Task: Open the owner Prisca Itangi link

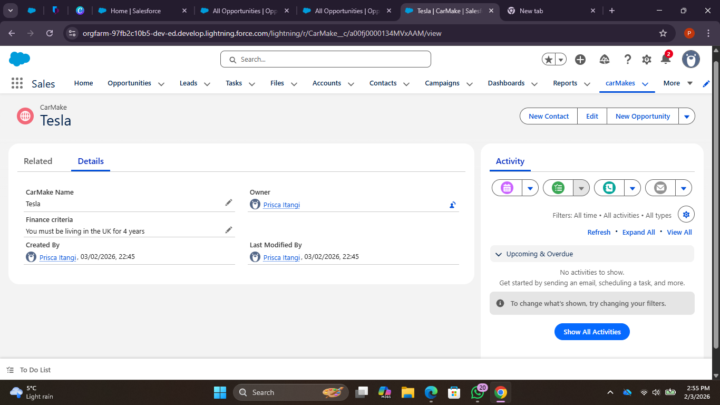Action: 281,205
